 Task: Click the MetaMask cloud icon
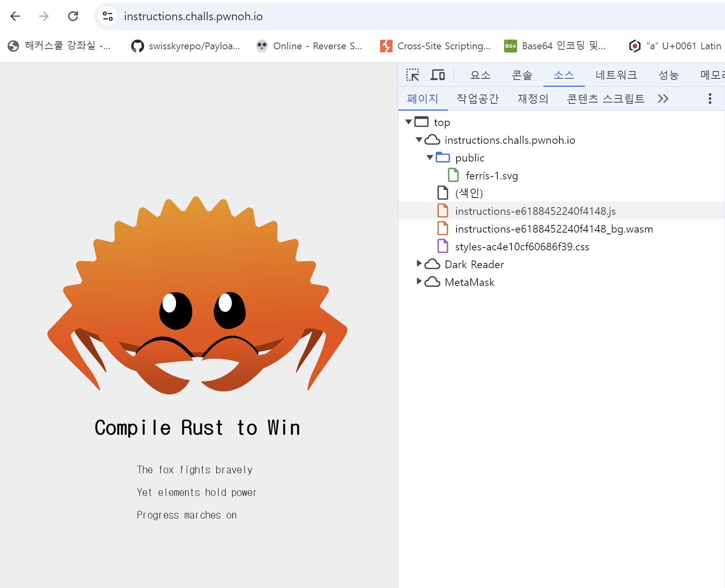(x=432, y=282)
